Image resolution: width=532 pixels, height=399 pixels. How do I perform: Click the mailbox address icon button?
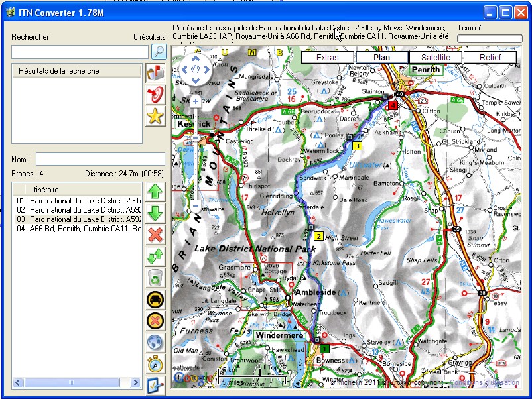[x=155, y=73]
